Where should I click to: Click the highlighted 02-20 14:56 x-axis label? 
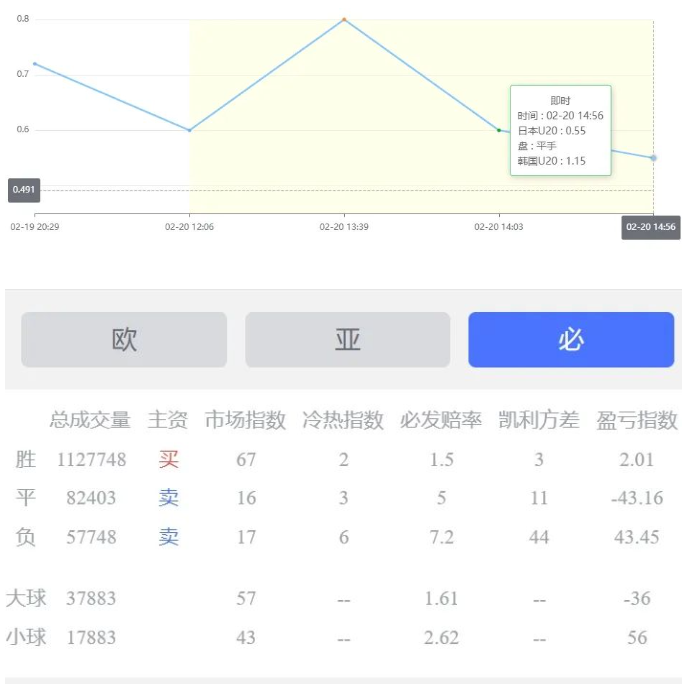click(x=651, y=227)
